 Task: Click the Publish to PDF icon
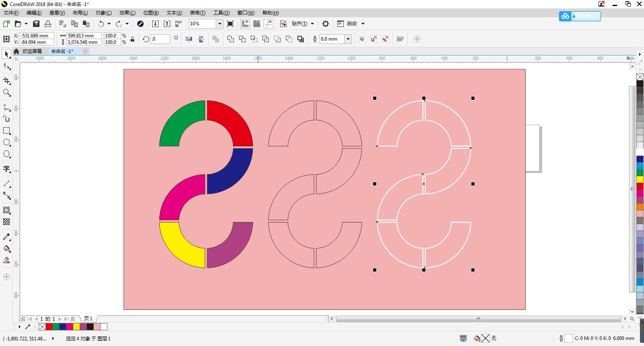178,24
